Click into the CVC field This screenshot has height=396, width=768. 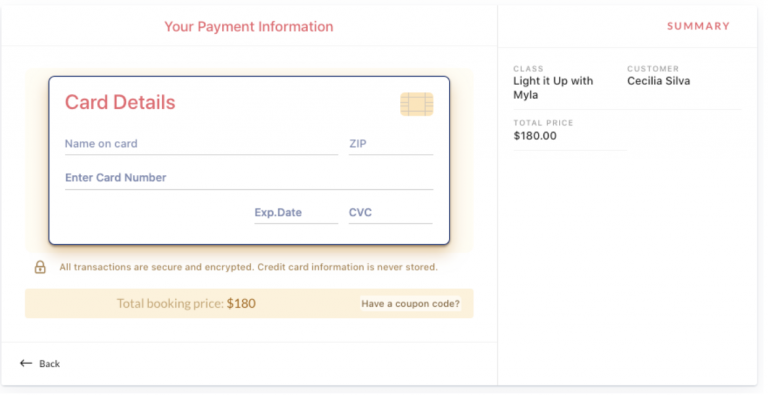pos(391,213)
